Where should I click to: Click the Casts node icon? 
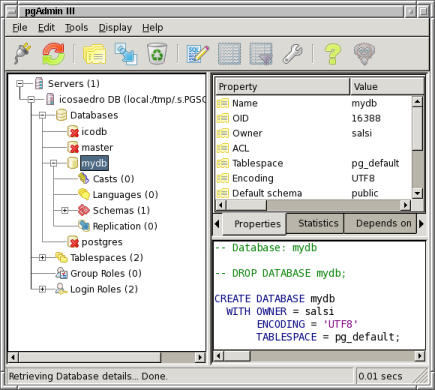click(84, 179)
